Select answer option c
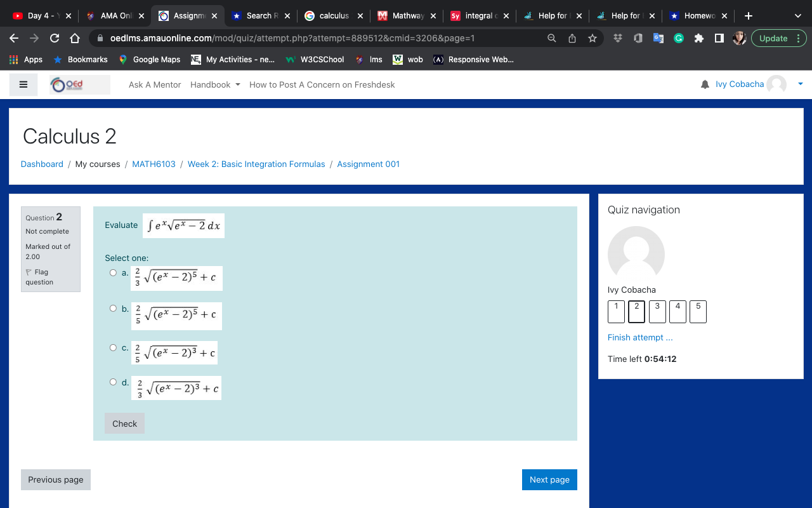The width and height of the screenshot is (812, 508). (x=113, y=347)
